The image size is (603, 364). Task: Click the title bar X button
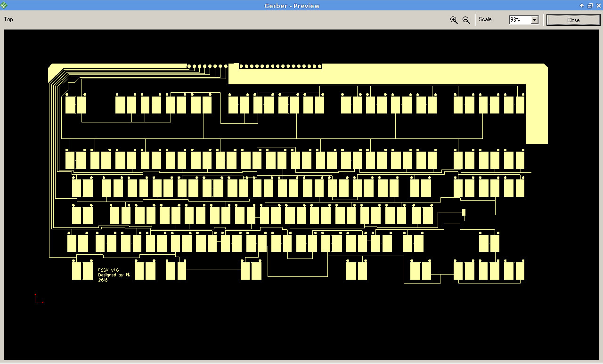pyautogui.click(x=598, y=6)
